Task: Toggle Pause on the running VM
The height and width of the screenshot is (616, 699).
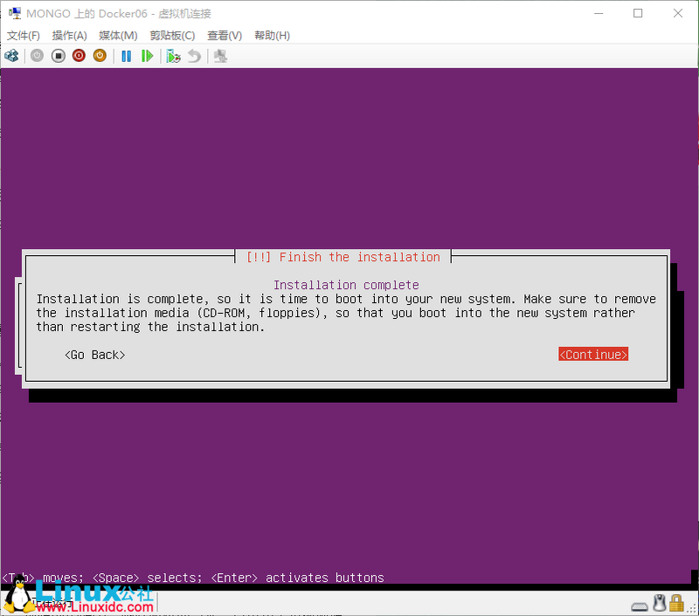Action: tap(126, 55)
